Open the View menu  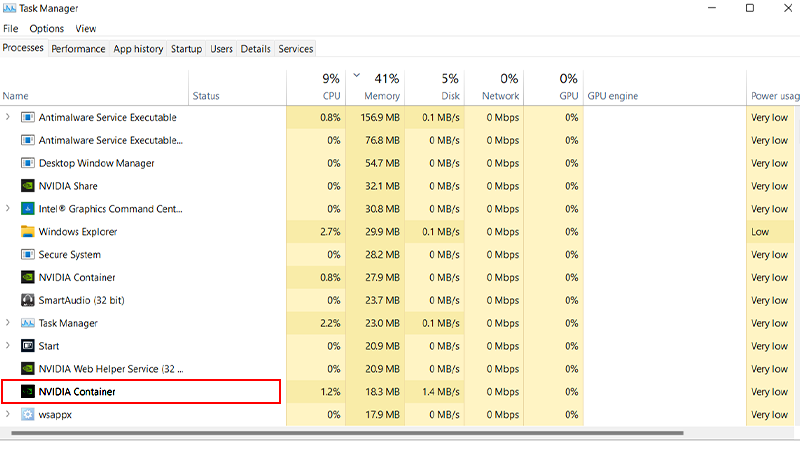(x=86, y=29)
